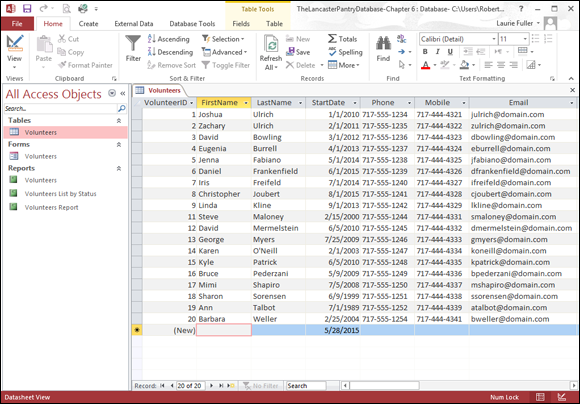This screenshot has width=580, height=404.
Task: Collapse the Reports group in navigation pane
Action: 119,168
